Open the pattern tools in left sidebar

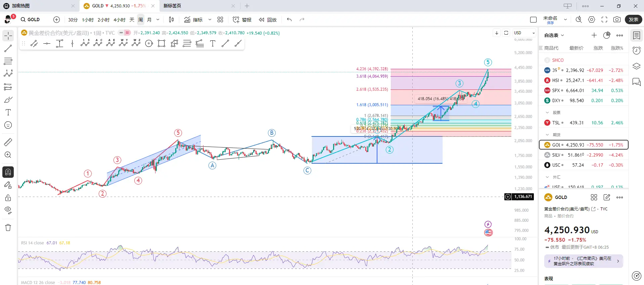click(8, 74)
